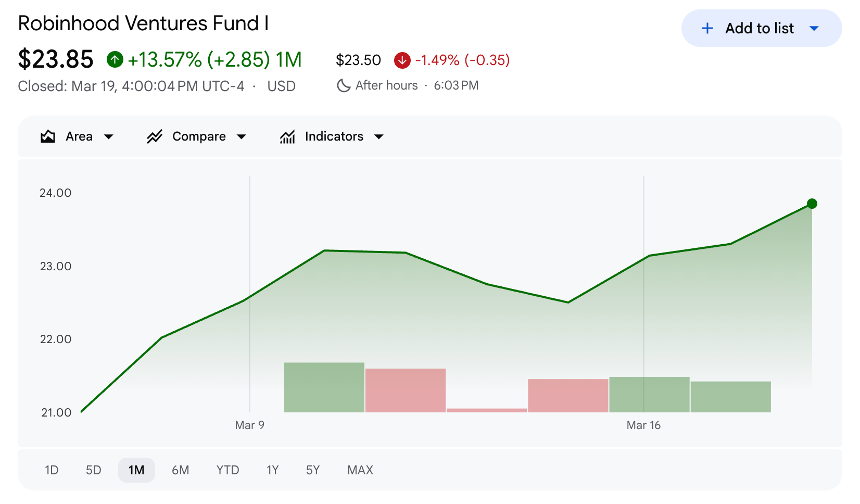The height and width of the screenshot is (504, 860).
Task: Switch to the 6M time range
Action: pyautogui.click(x=181, y=470)
